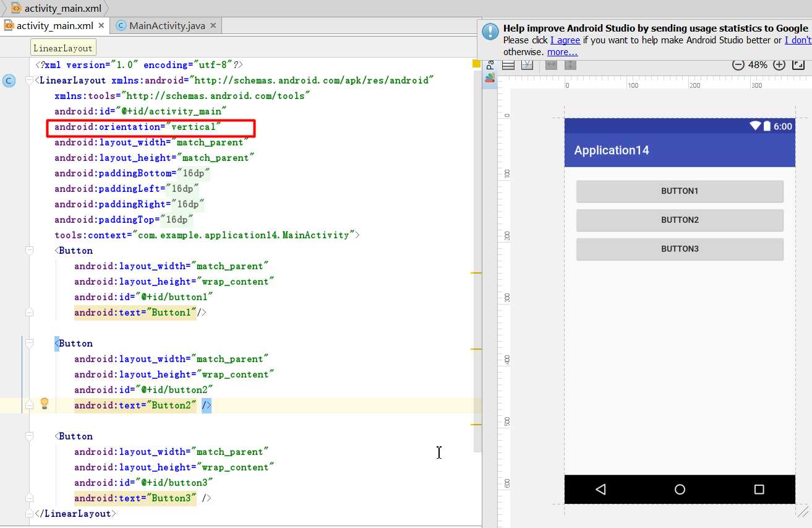Click android:paddingRight="16dp" attribute

129,204
